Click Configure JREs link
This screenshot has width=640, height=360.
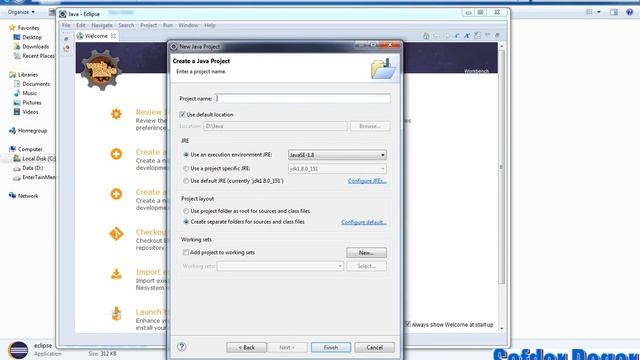click(367, 181)
